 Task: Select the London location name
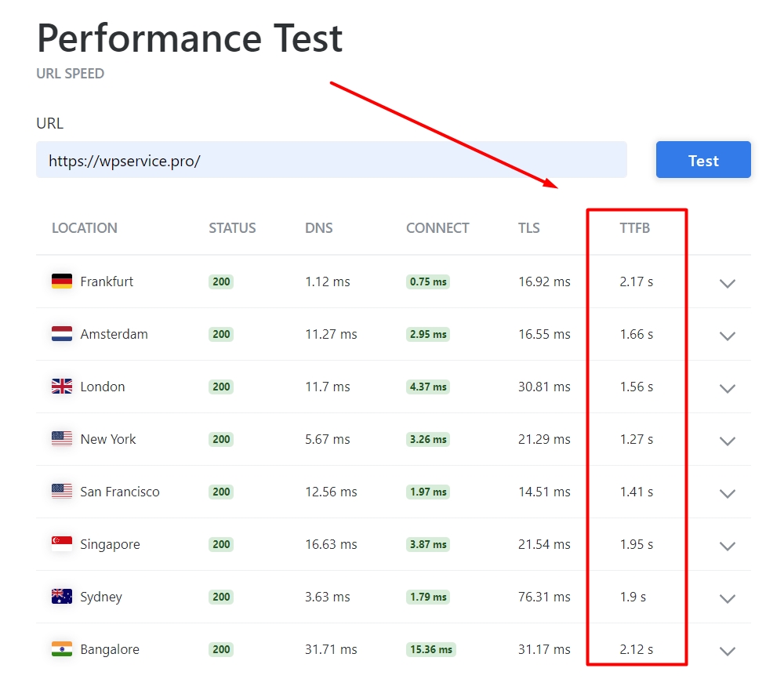[x=103, y=387]
